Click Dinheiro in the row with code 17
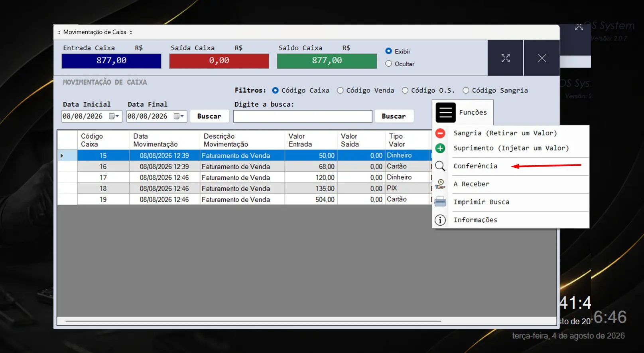This screenshot has height=353, width=644. (x=407, y=178)
